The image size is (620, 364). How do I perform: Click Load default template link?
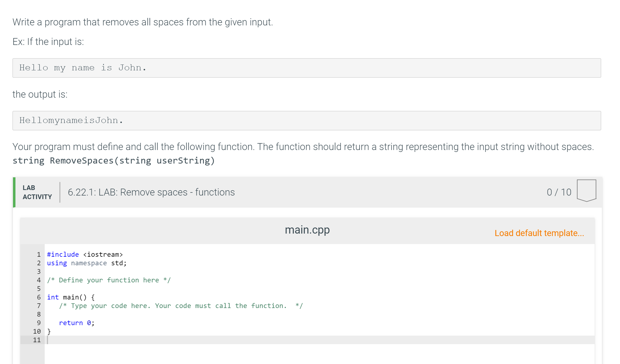540,233
